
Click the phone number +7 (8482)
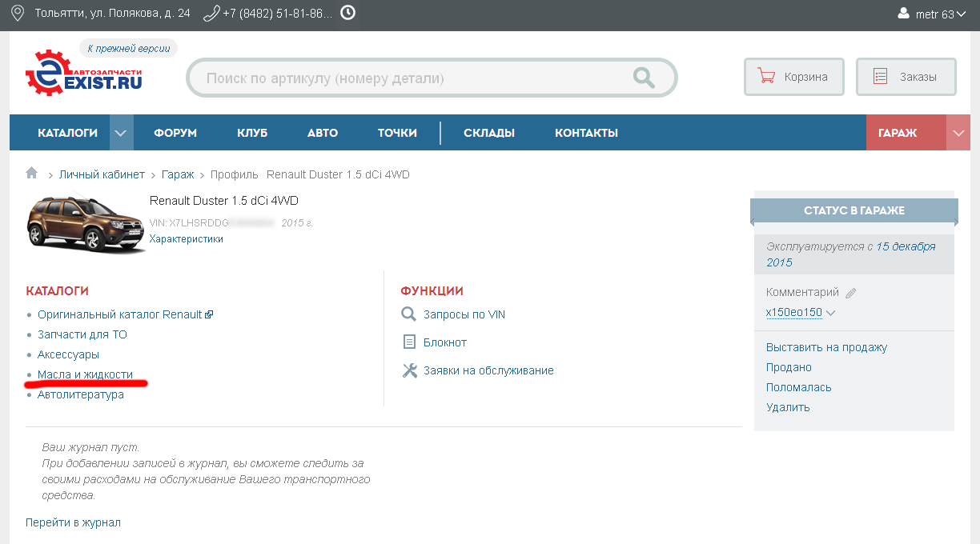point(277,14)
